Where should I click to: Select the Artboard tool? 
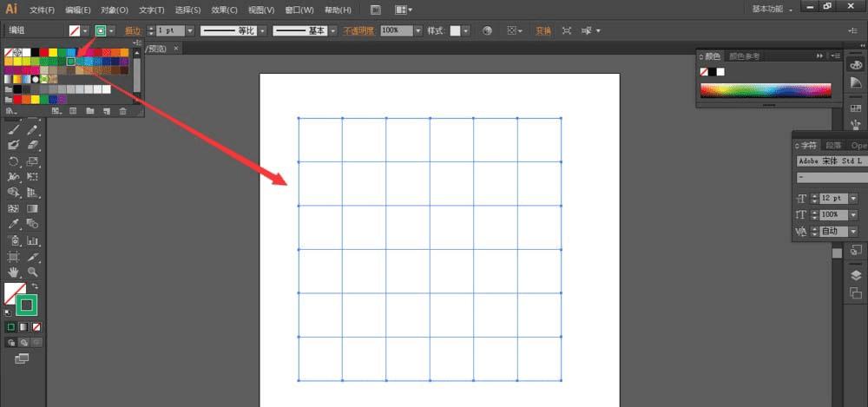14,257
